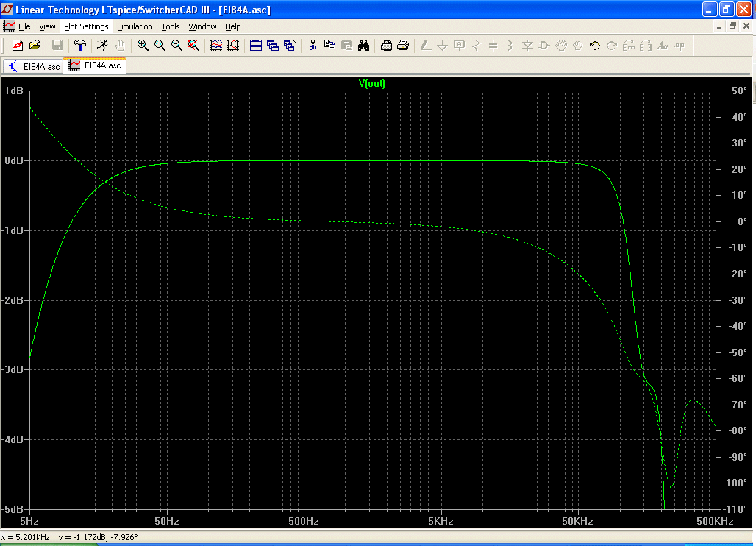Select the Zoom In magnifier tool

click(143, 46)
